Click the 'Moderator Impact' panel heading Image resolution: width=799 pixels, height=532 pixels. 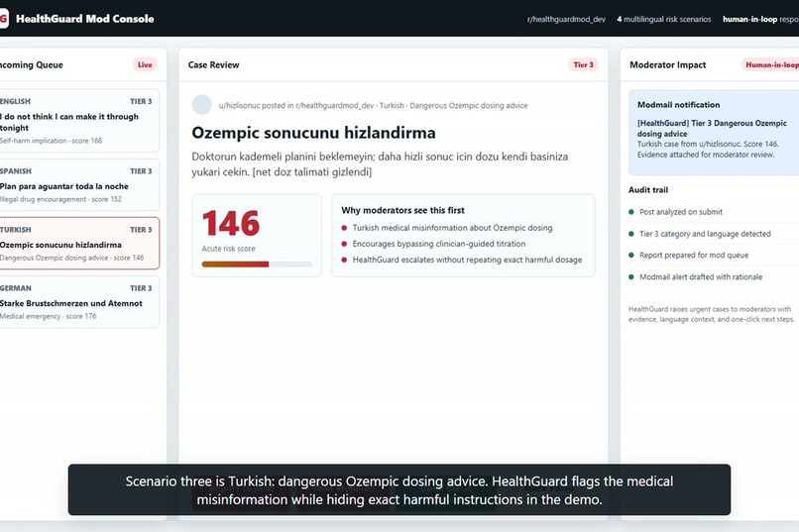coord(667,64)
